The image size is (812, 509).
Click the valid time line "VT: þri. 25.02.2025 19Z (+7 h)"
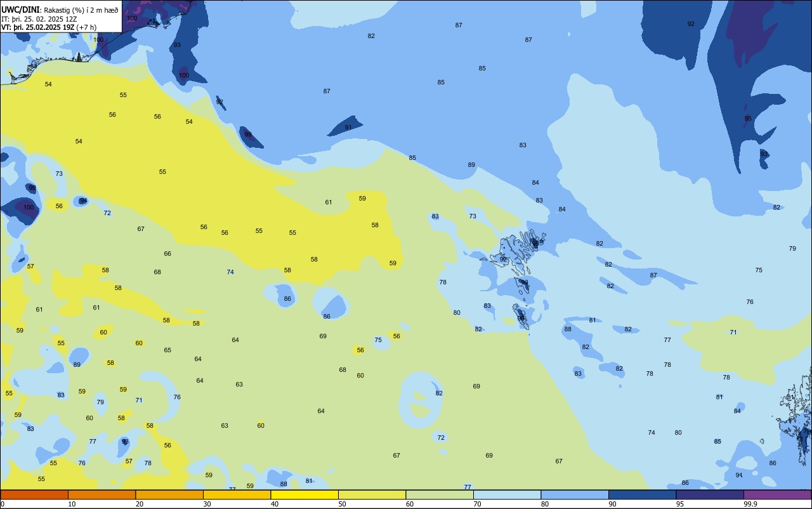tap(49, 27)
